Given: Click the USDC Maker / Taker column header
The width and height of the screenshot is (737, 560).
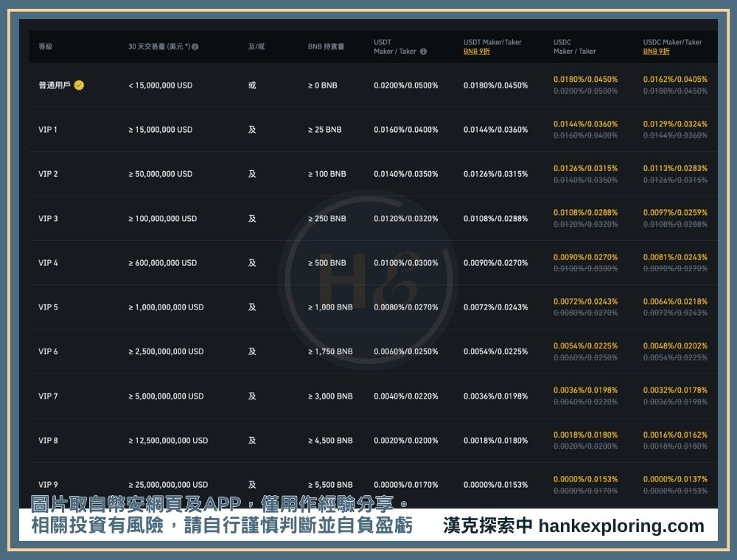Looking at the screenshot, I should coord(574,46).
